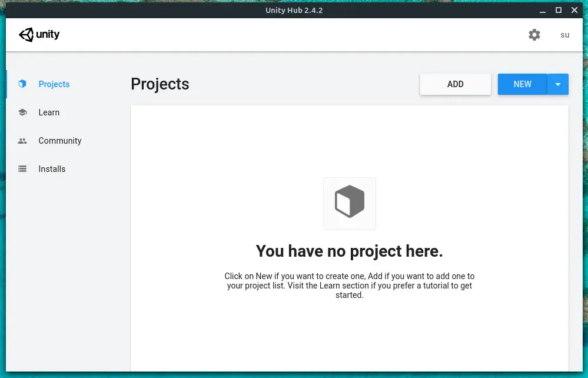Click the instruction text mentioning Learn section
The height and width of the screenshot is (378, 588).
350,286
